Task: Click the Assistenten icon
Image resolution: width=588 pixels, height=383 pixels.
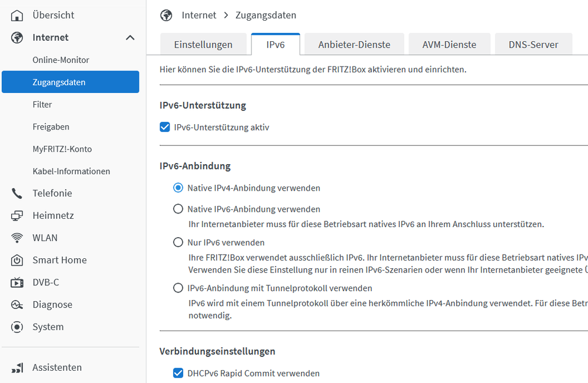Action: point(17,368)
